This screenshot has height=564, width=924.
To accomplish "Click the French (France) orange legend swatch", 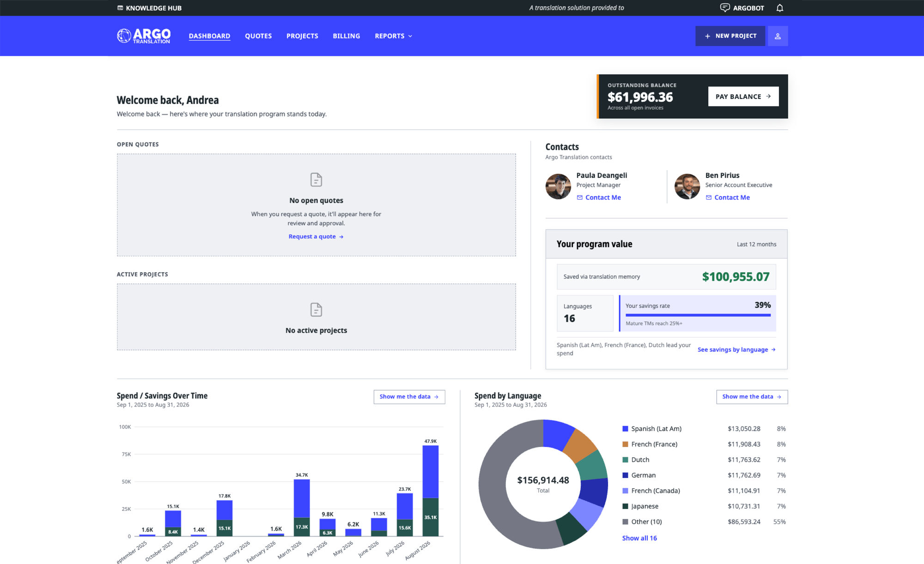I will coord(625,444).
